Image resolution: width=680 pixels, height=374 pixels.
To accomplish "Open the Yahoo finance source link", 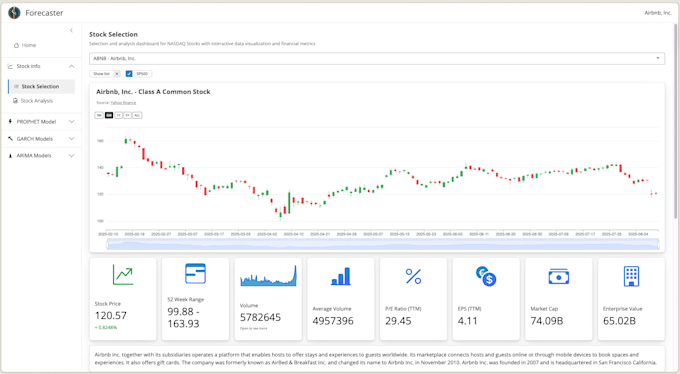I will pyautogui.click(x=123, y=103).
